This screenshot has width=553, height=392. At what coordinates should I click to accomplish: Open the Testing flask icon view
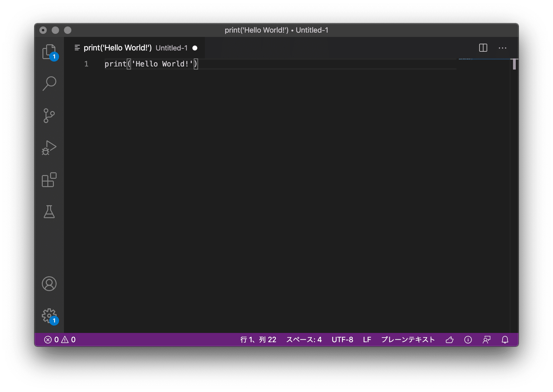click(49, 212)
